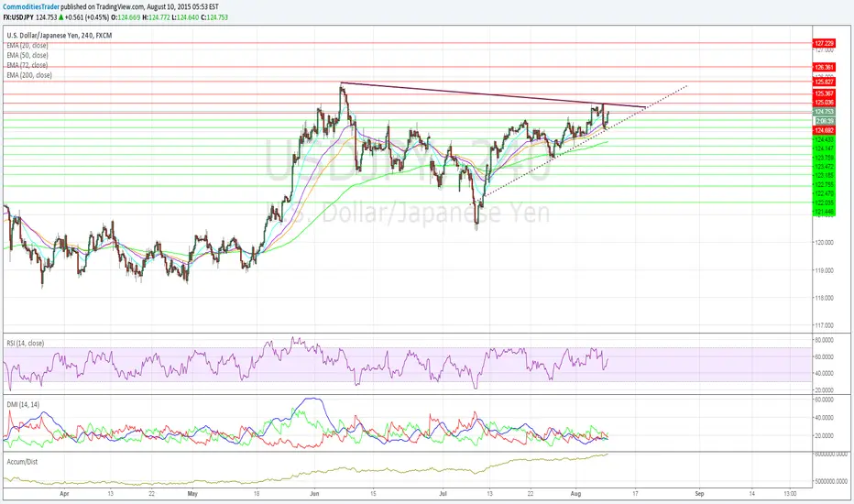Click the 122.470 green price level tag
This screenshot has height=504, width=854.
824,193
